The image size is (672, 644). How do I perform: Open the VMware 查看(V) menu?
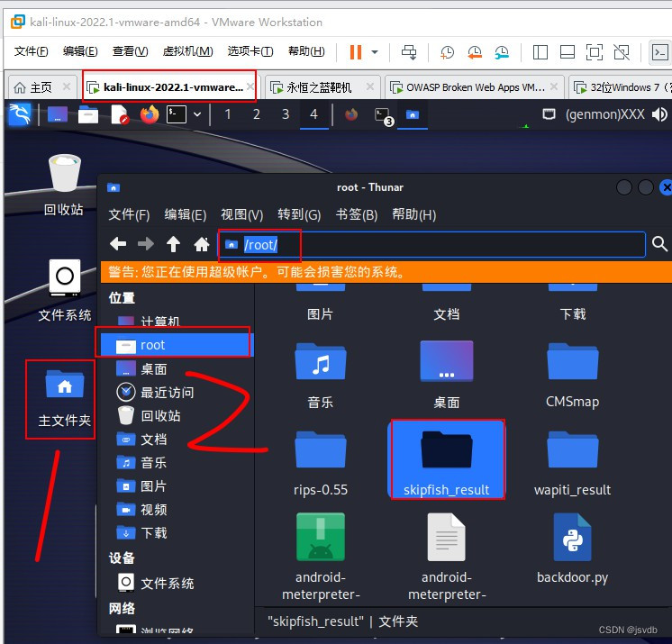coord(130,51)
